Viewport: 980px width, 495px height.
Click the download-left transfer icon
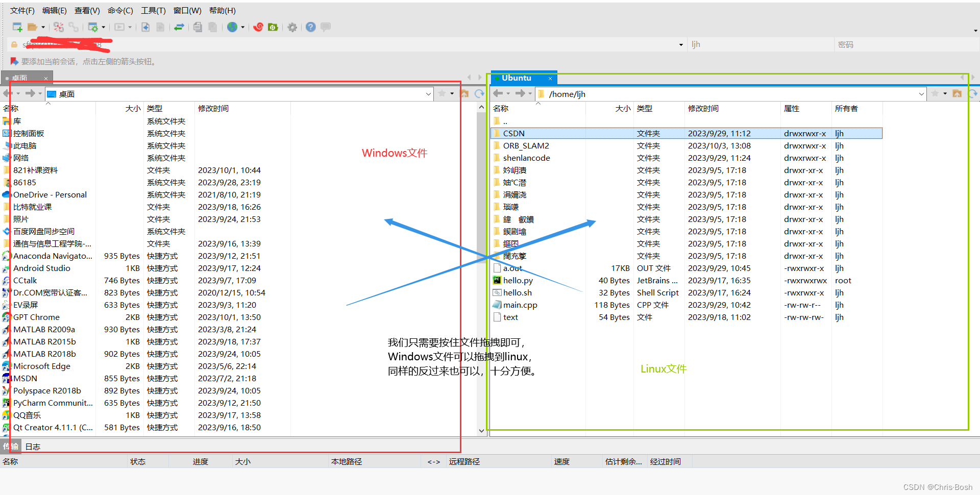[145, 27]
